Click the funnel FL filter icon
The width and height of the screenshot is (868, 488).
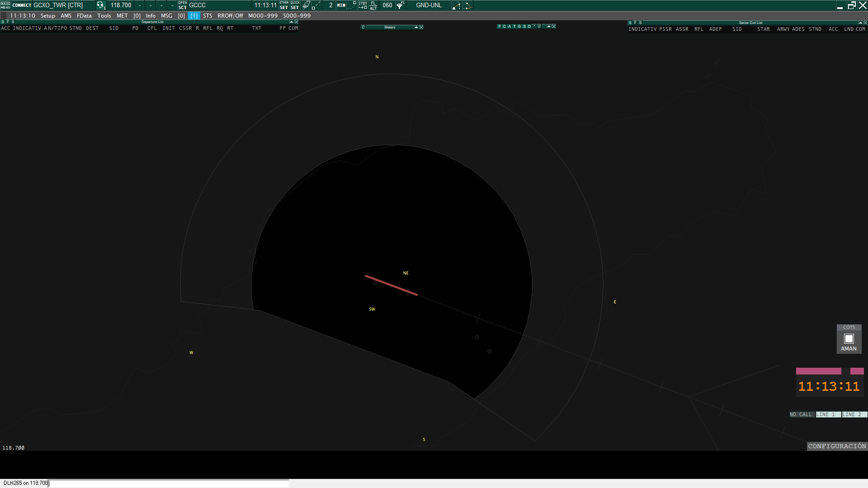400,5
